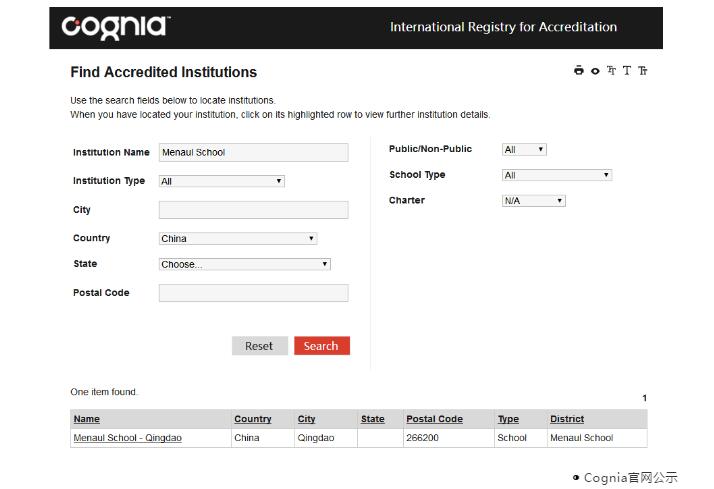
Task: Click the Reset button
Action: point(259,346)
